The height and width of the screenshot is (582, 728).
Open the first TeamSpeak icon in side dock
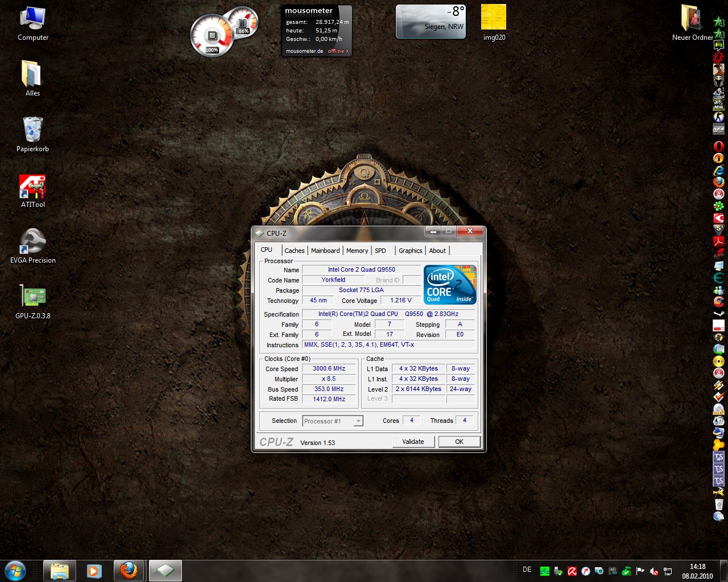[719, 457]
